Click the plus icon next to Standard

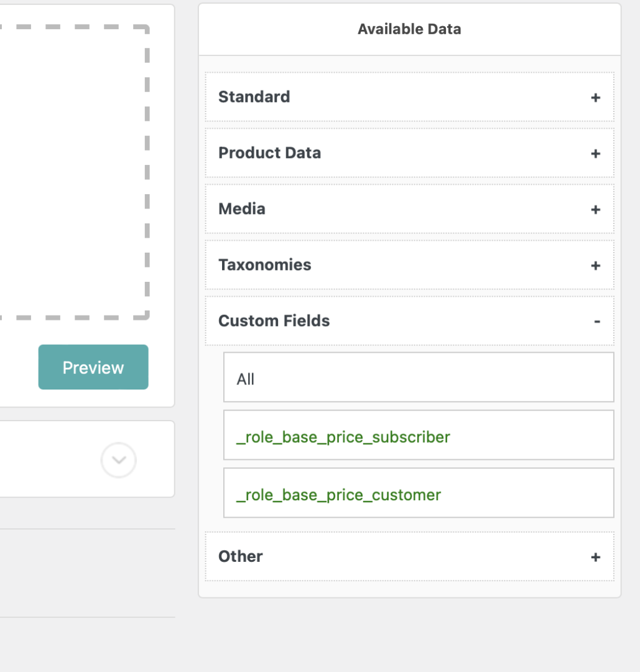pyautogui.click(x=595, y=98)
